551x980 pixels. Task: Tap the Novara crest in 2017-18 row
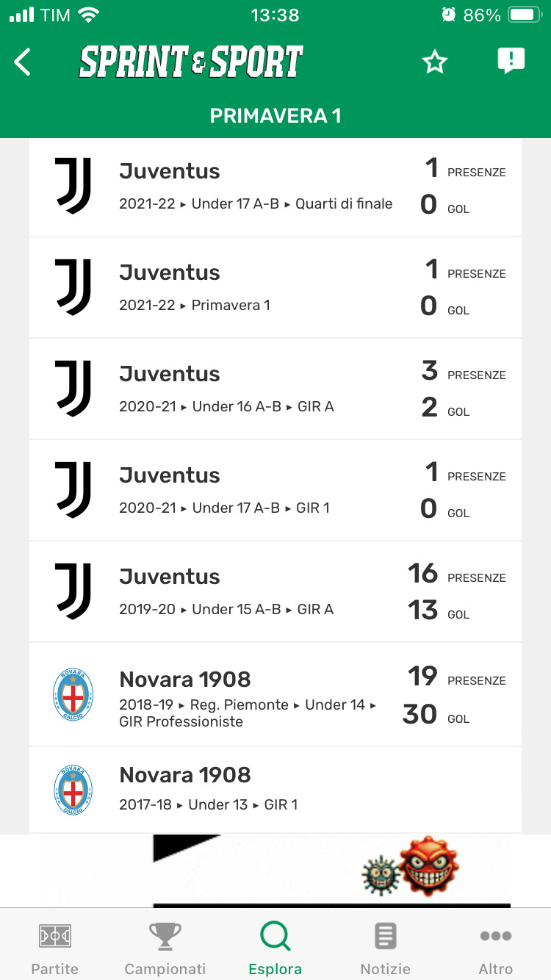73,790
